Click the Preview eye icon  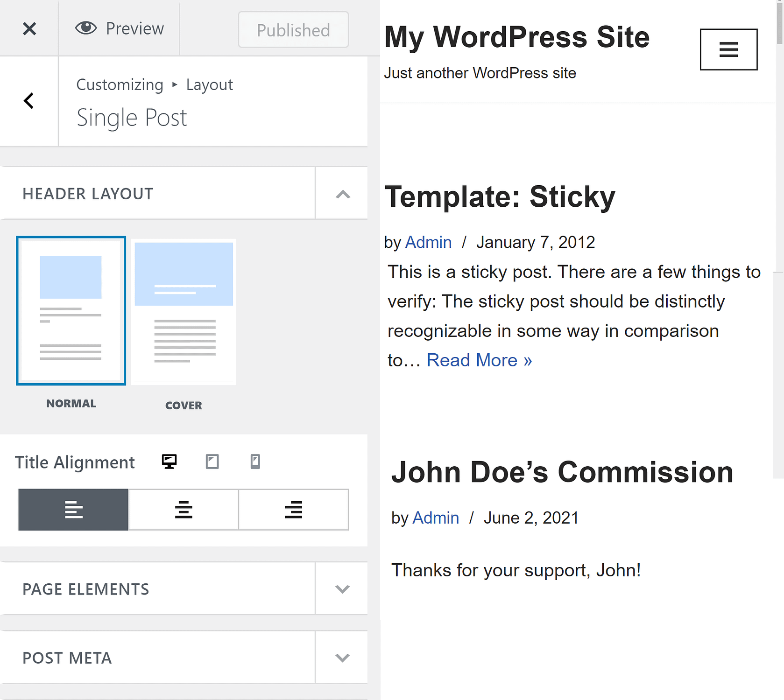click(86, 28)
